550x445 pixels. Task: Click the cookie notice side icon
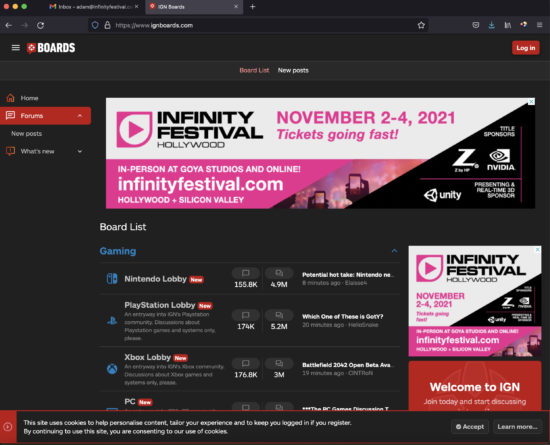click(x=8, y=427)
